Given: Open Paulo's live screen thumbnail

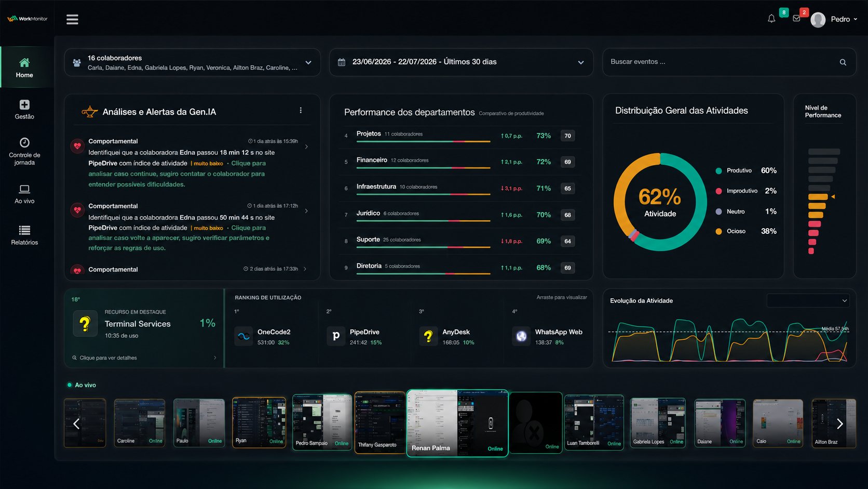Looking at the screenshot, I should pyautogui.click(x=199, y=422).
